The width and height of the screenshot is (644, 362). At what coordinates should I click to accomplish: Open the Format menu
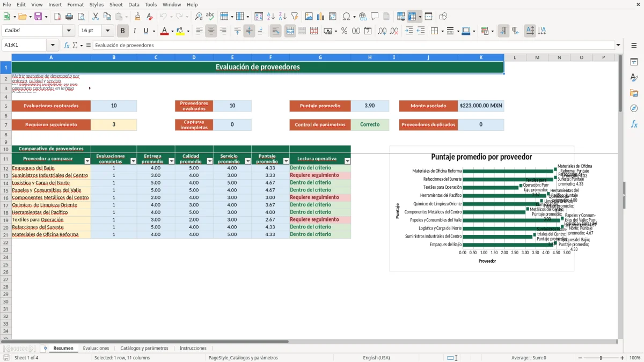[x=75, y=4]
